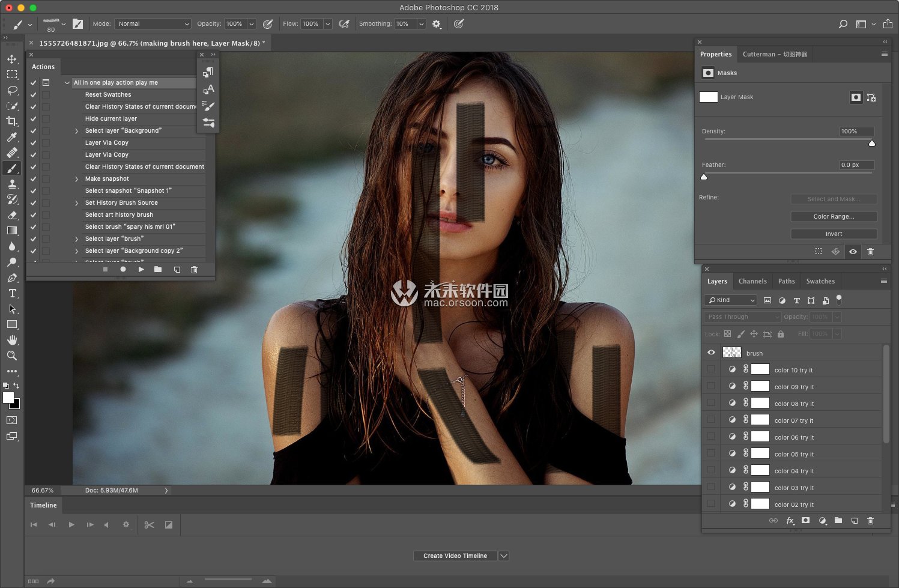Open the Cutterman panel tab
Viewport: 899px width, 588px height.
(774, 54)
